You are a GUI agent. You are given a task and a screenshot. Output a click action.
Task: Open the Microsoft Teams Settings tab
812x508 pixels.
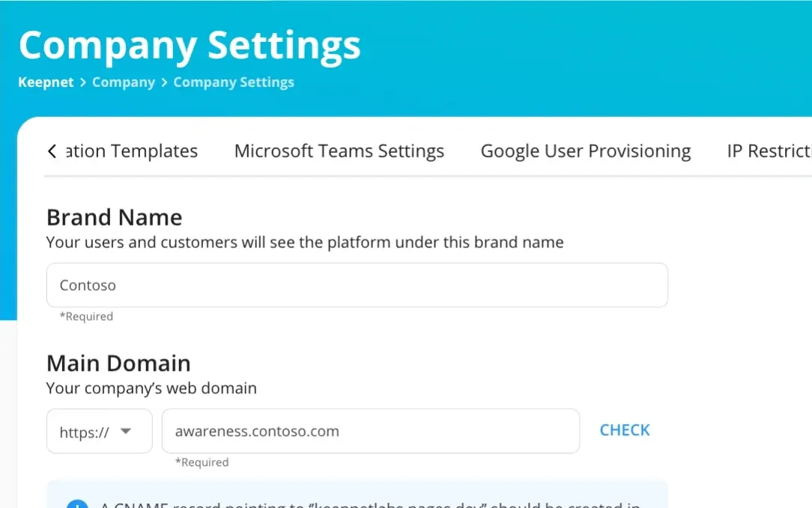tap(339, 151)
